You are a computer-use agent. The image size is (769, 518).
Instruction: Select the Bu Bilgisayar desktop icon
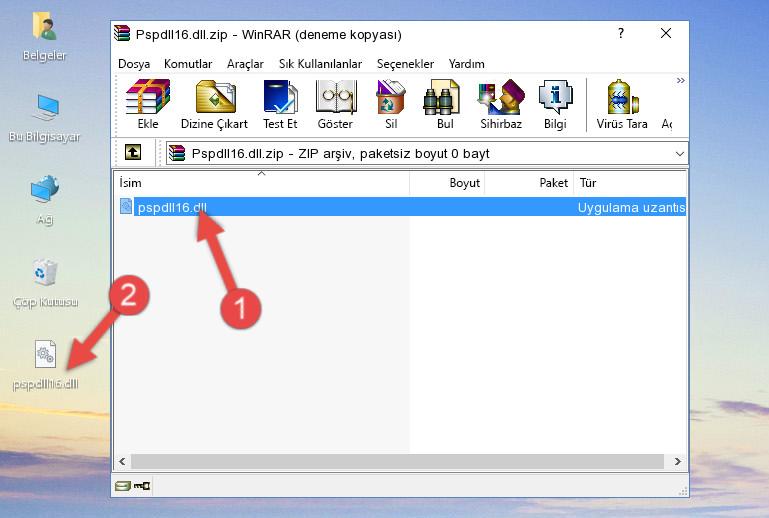pos(45,118)
